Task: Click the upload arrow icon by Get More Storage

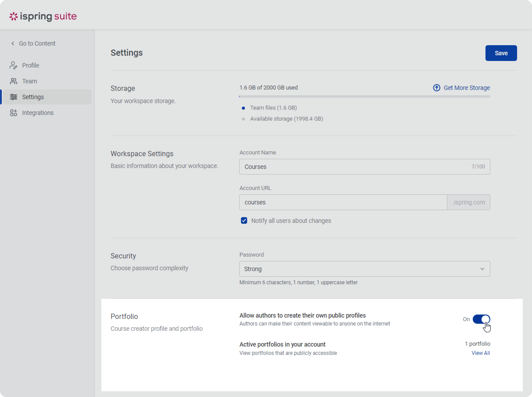Action: pos(437,88)
